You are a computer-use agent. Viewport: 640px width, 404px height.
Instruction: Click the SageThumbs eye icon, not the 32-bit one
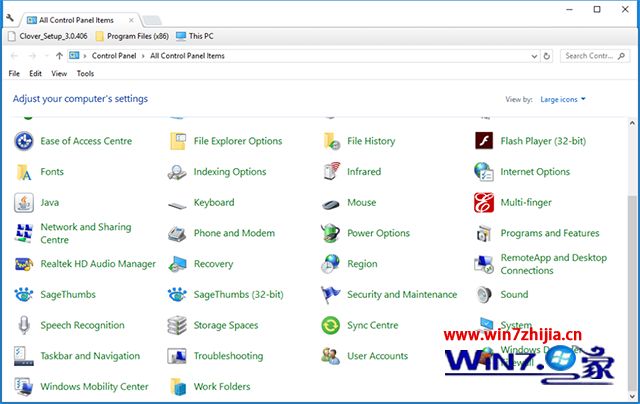tap(24, 295)
